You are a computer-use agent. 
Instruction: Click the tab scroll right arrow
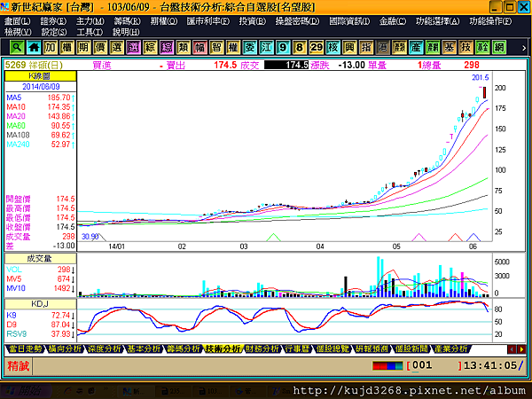[x=521, y=349]
